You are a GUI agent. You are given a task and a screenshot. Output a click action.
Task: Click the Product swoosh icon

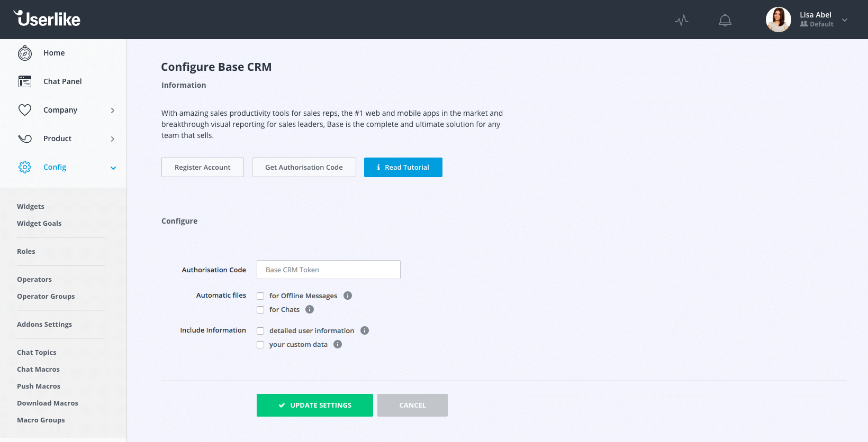[x=25, y=139]
